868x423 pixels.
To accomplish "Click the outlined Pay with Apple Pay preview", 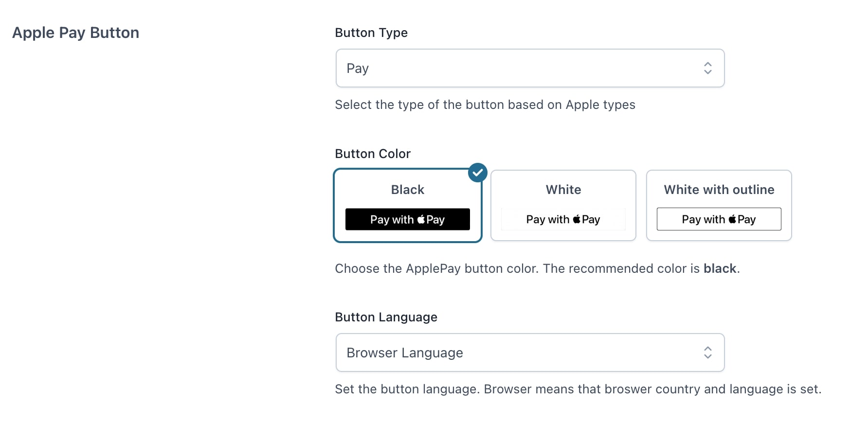I will 719,219.
